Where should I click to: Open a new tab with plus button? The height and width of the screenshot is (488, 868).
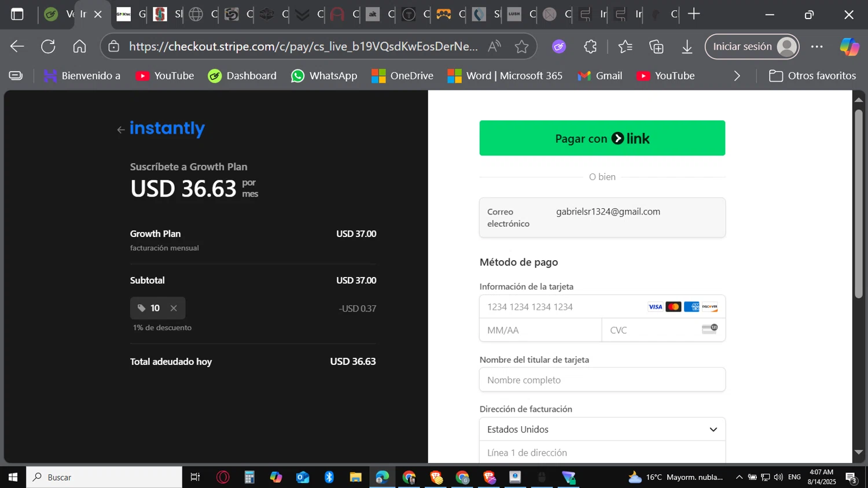click(694, 14)
